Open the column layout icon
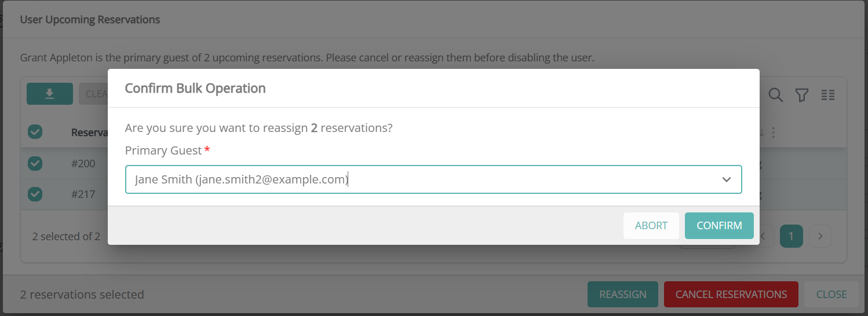 [828, 95]
